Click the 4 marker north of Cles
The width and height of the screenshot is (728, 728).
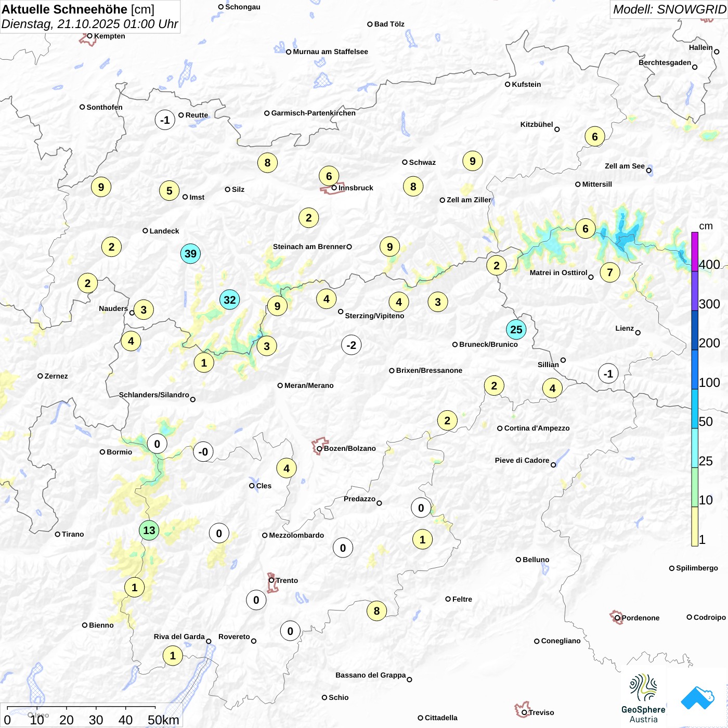pos(287,468)
